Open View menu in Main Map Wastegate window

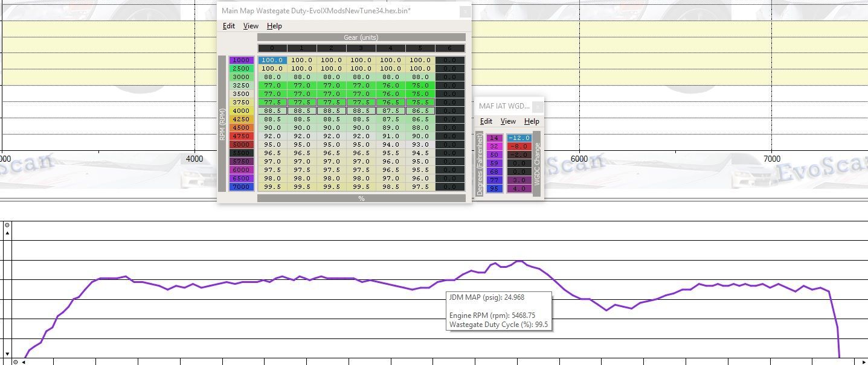coord(251,26)
